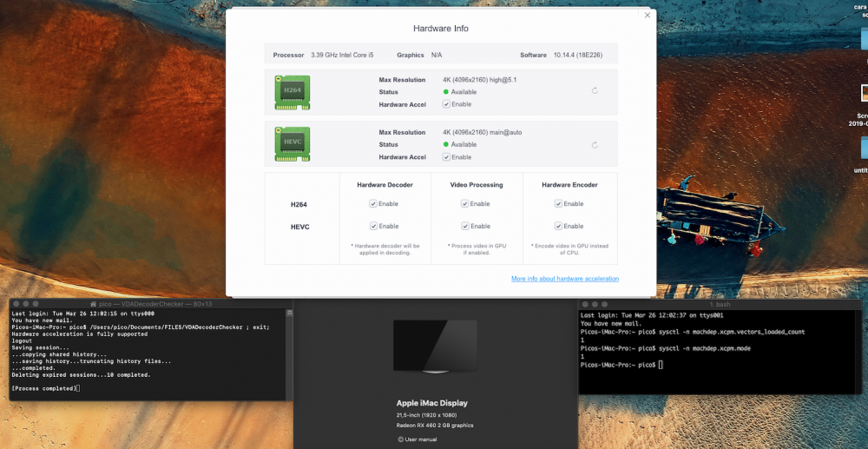The height and width of the screenshot is (449, 868).
Task: Toggle H264 Hardware Accel Enable checkbox
Action: 446,104
